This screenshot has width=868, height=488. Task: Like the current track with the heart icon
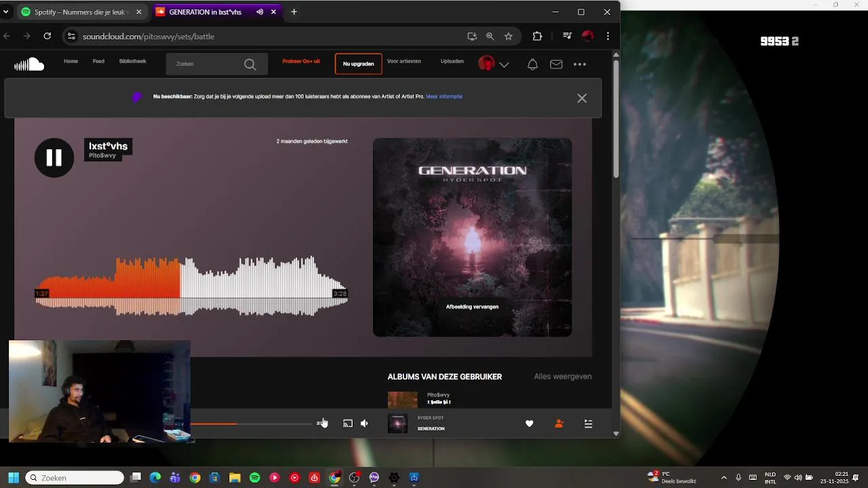pyautogui.click(x=530, y=424)
